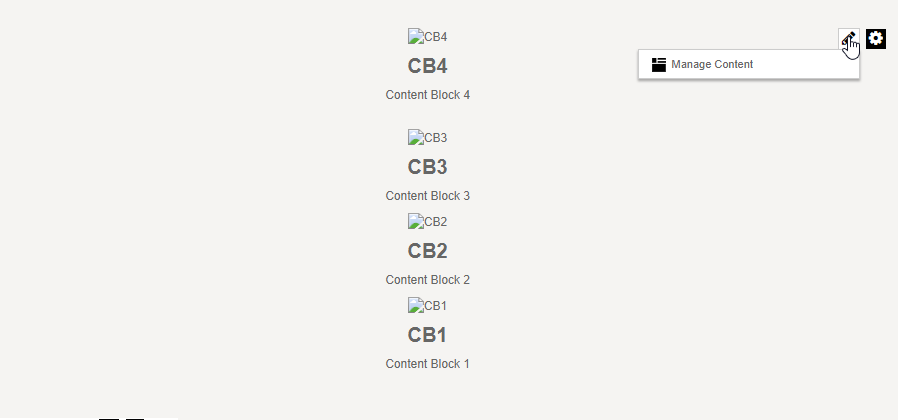Image resolution: width=898 pixels, height=420 pixels.
Task: Click the Content Block 4 description text
Action: coord(427,95)
